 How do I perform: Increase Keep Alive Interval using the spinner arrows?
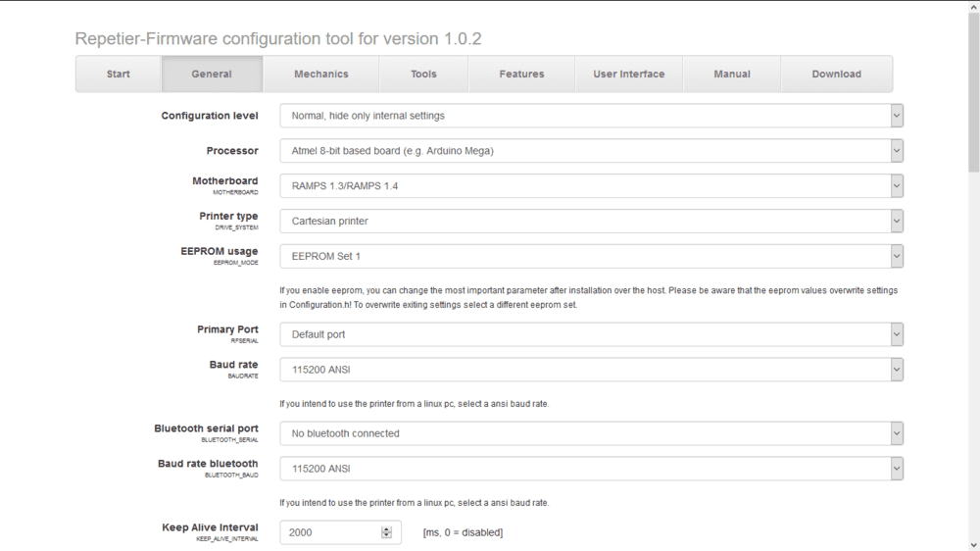(386, 528)
